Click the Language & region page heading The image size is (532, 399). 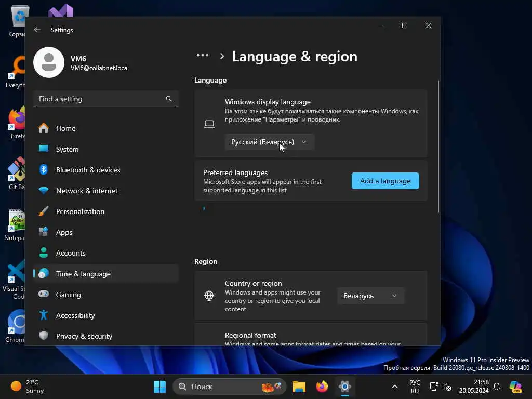(295, 56)
